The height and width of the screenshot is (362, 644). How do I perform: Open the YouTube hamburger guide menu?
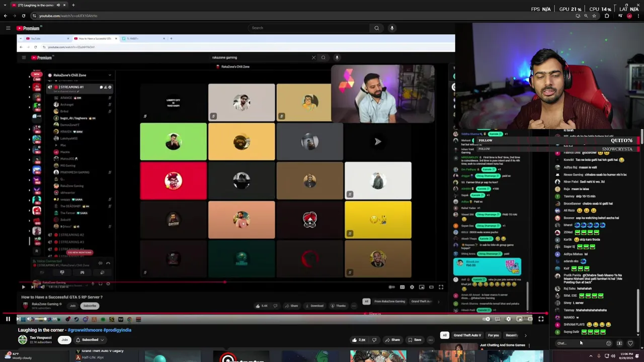tap(8, 28)
